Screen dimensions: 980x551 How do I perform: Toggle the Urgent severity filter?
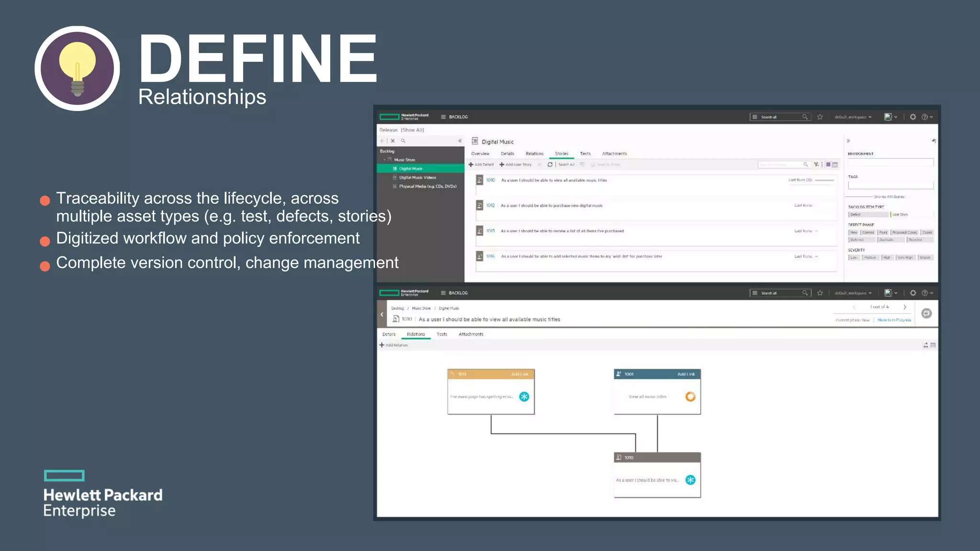(x=925, y=258)
